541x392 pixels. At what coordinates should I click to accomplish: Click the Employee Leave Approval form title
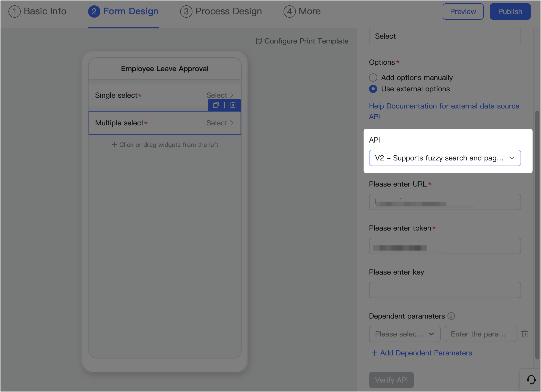coord(165,69)
